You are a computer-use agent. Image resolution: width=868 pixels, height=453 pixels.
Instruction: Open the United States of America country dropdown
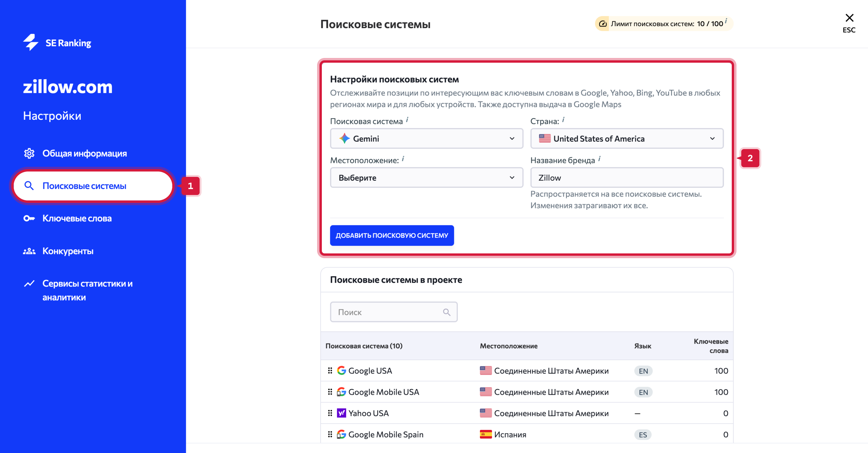coord(627,138)
